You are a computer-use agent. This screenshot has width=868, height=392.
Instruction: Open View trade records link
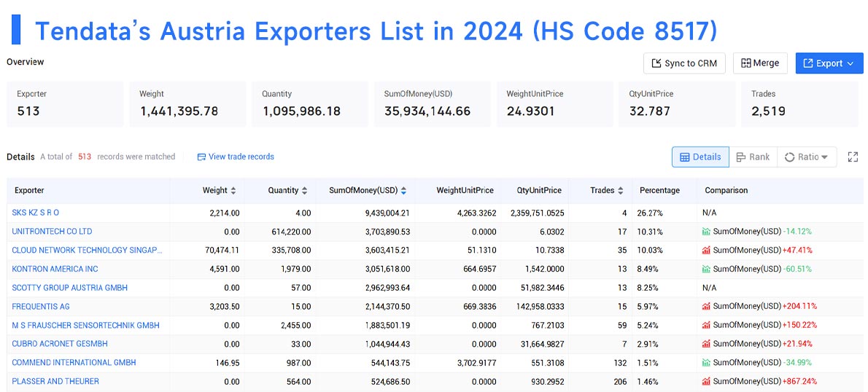tap(236, 157)
